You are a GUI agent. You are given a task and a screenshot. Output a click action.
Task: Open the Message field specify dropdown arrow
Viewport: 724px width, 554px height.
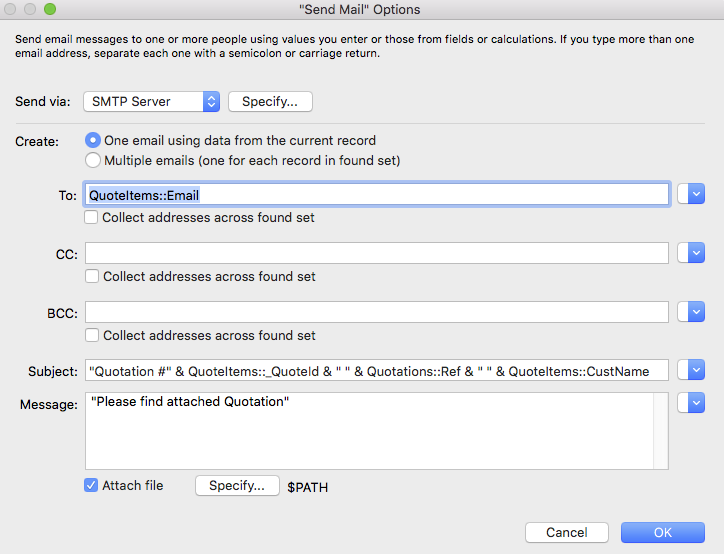coord(696,403)
